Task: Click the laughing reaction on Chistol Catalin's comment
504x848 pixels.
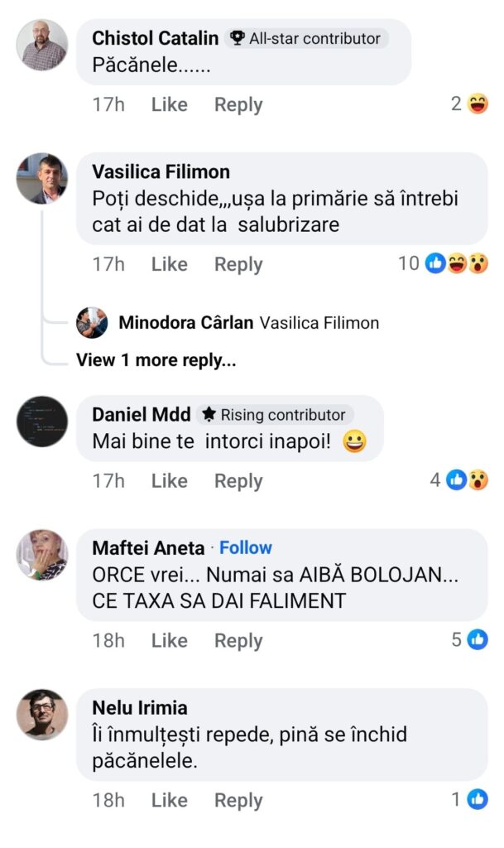Action: click(478, 104)
